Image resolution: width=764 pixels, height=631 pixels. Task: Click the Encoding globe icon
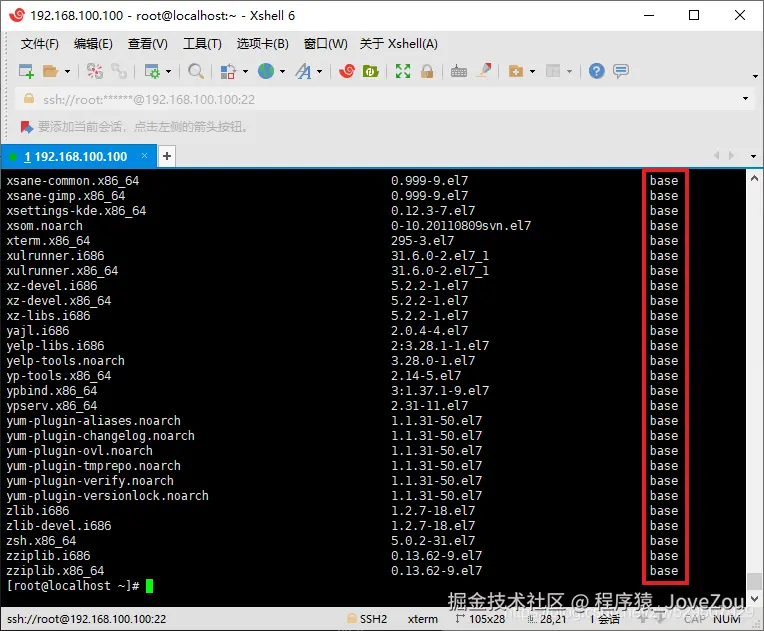point(266,71)
